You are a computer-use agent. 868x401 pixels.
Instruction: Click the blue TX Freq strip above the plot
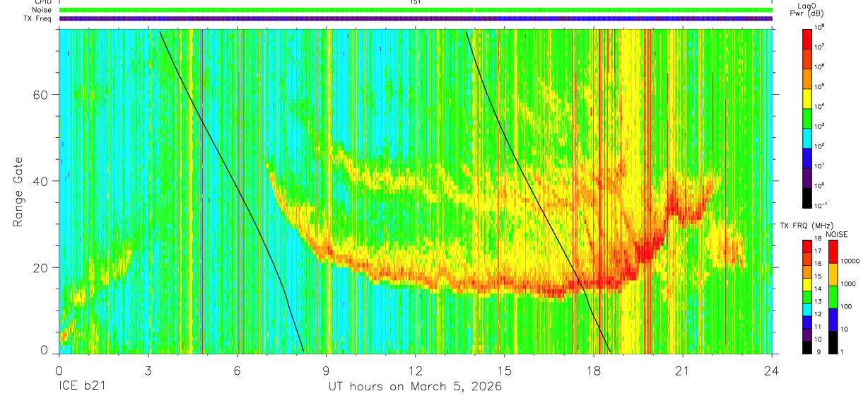pos(416,18)
